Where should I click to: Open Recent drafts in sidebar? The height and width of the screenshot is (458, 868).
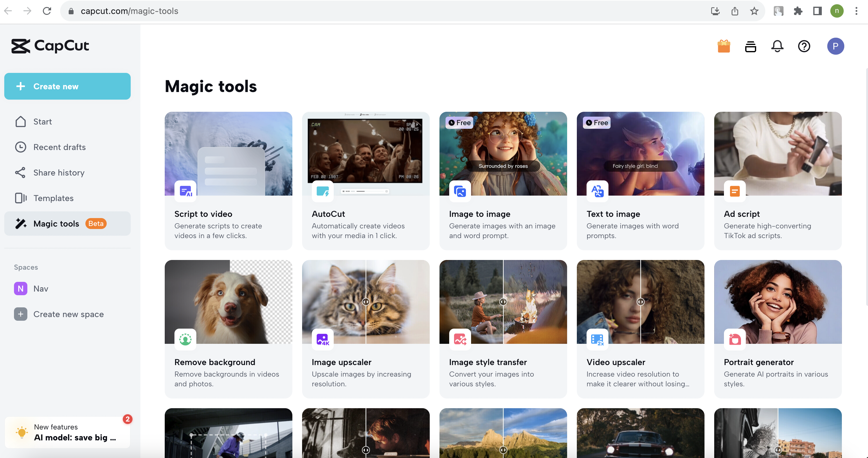(x=59, y=147)
